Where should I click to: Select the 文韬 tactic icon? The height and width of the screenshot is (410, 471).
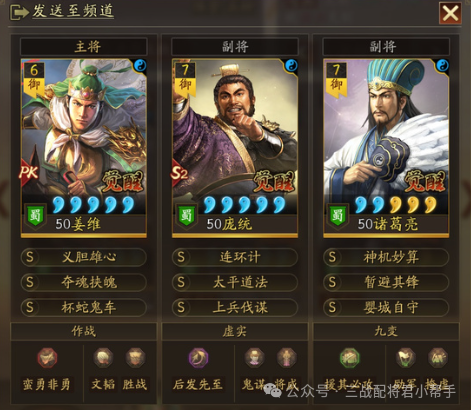click(103, 358)
